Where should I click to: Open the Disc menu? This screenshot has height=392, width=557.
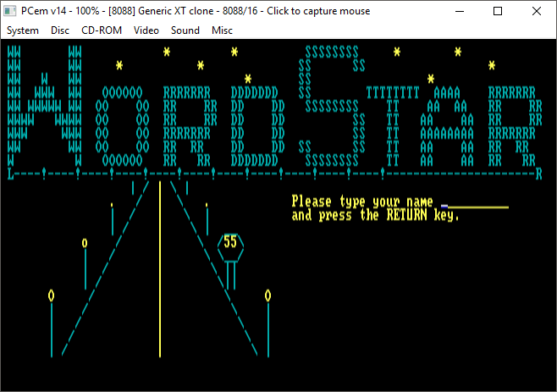[60, 30]
